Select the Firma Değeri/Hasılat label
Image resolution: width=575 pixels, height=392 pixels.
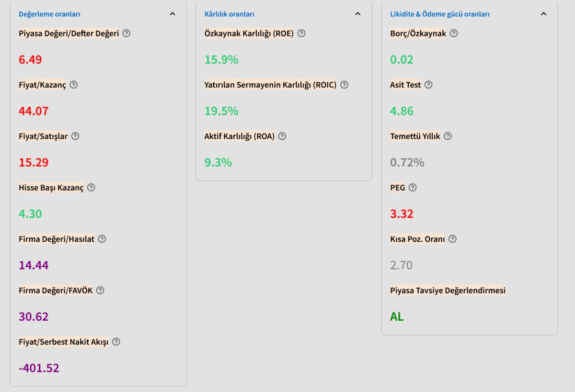tap(57, 239)
